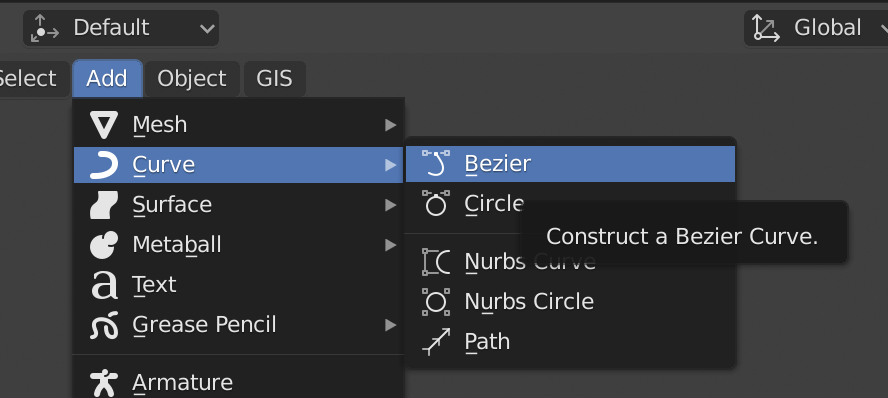Click the Mesh triangle icon
Screen dimensions: 888x398
pos(104,125)
